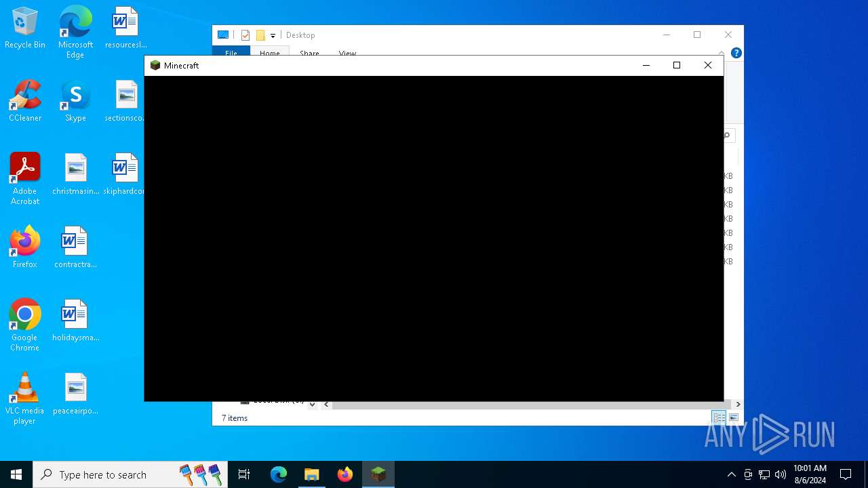Select the Recycle Bin desktop icon
The image size is (868, 488).
click(x=25, y=28)
